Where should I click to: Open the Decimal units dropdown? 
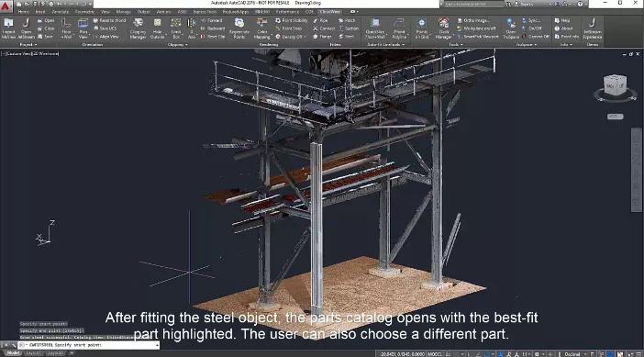[575, 353]
